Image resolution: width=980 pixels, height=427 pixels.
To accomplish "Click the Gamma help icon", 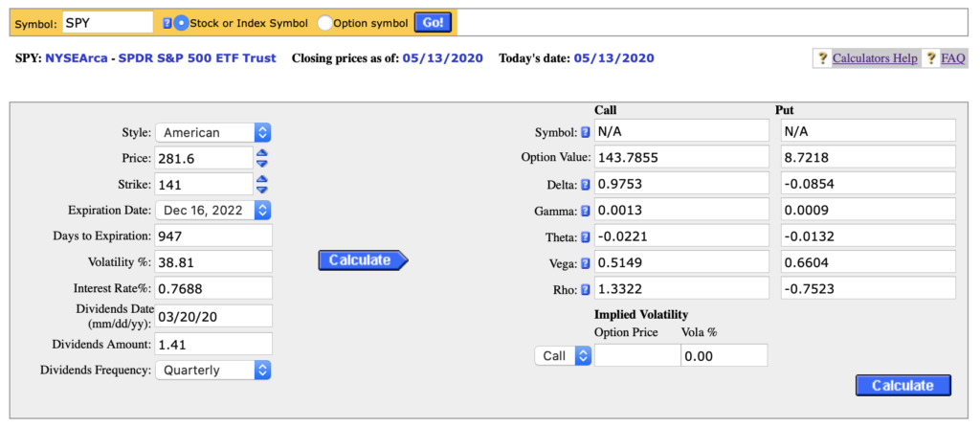I will point(586,212).
